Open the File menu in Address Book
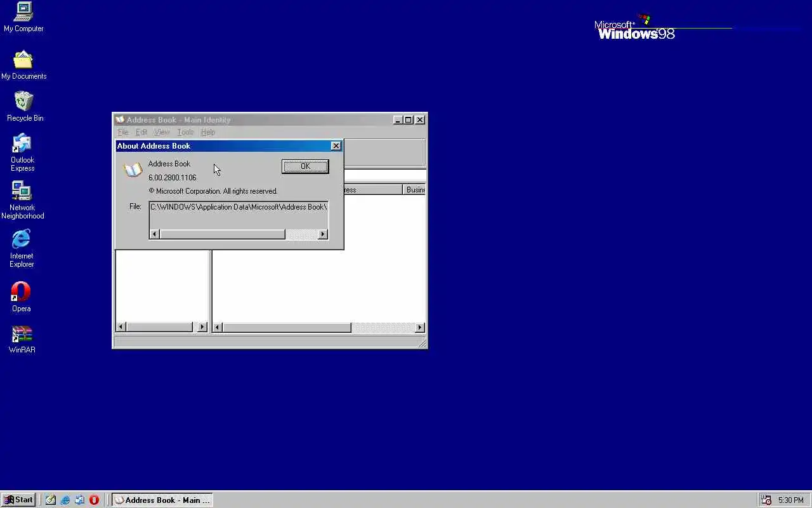The width and height of the screenshot is (812, 508). tap(123, 132)
